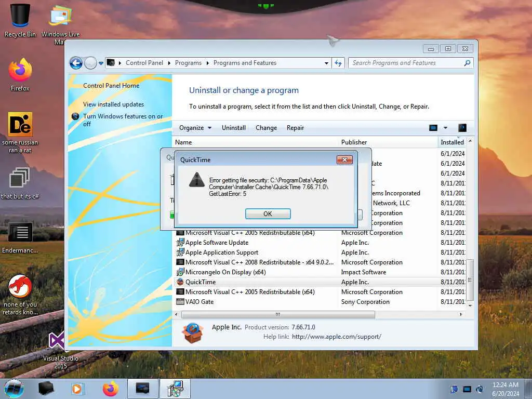Focus the Search Programs and Features field

pyautogui.click(x=407, y=63)
